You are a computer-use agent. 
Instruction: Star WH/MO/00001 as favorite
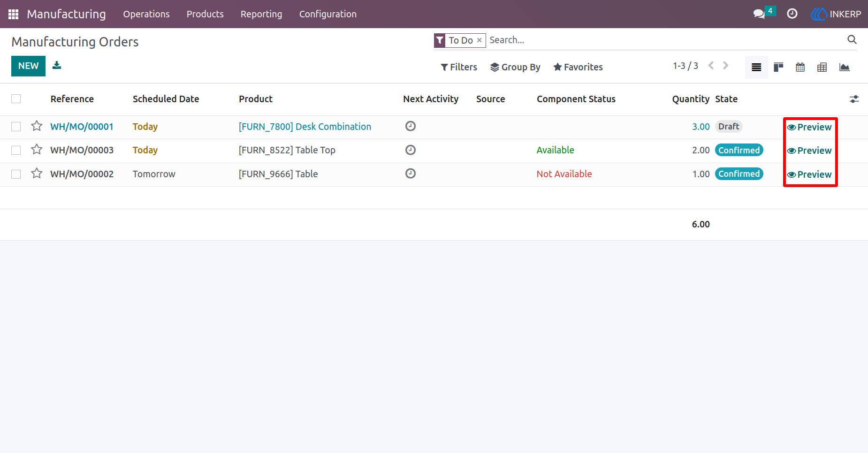pos(37,126)
